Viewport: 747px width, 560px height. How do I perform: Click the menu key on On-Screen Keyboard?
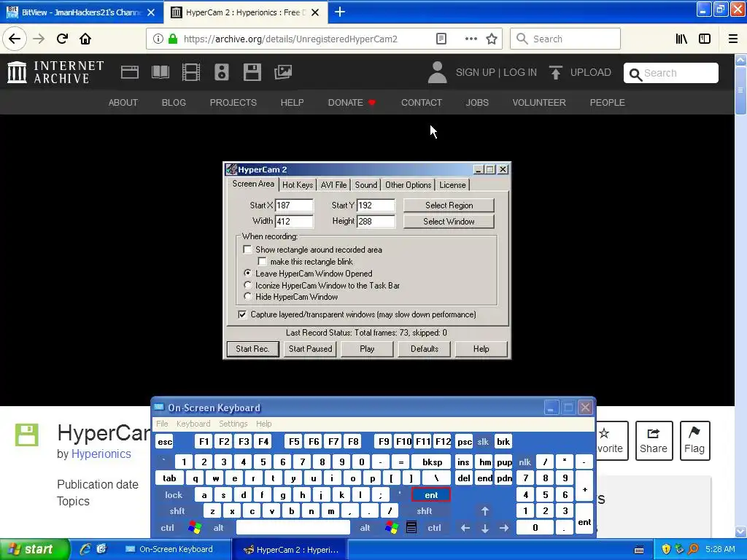(411, 528)
